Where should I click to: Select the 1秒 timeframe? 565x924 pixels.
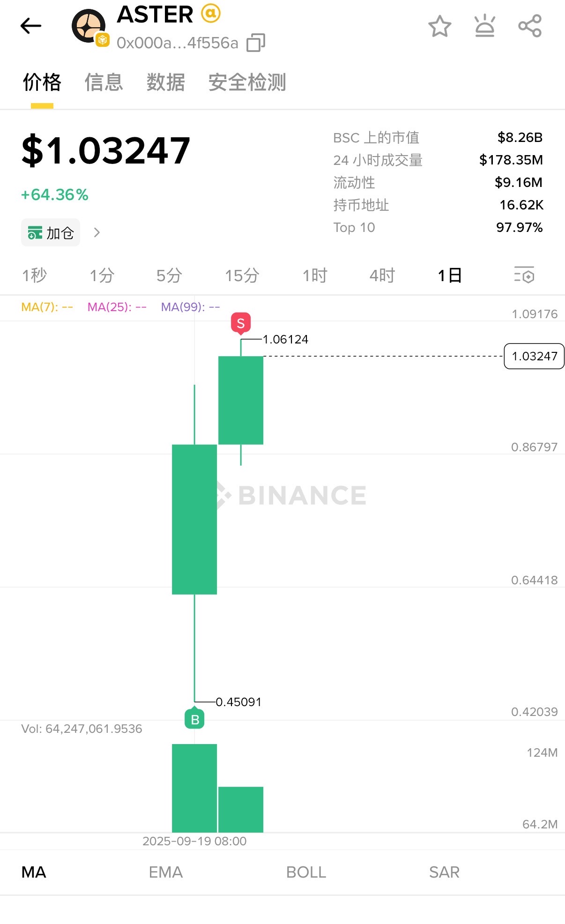tap(34, 276)
